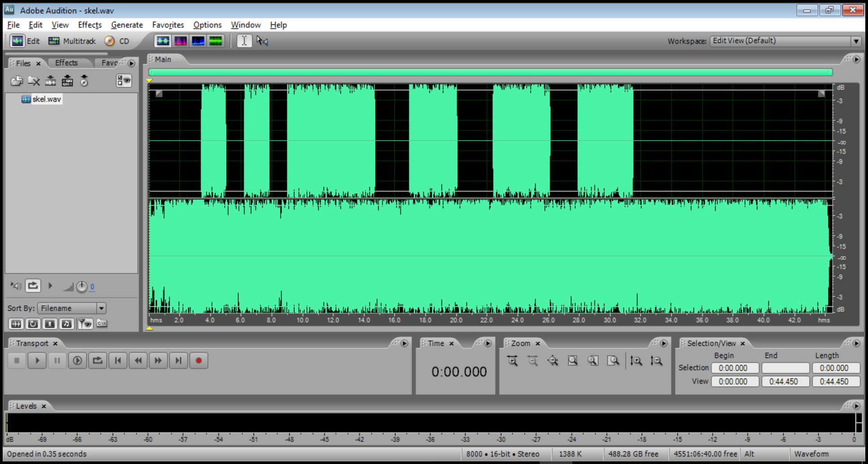Choose the Time Selection tool

244,41
